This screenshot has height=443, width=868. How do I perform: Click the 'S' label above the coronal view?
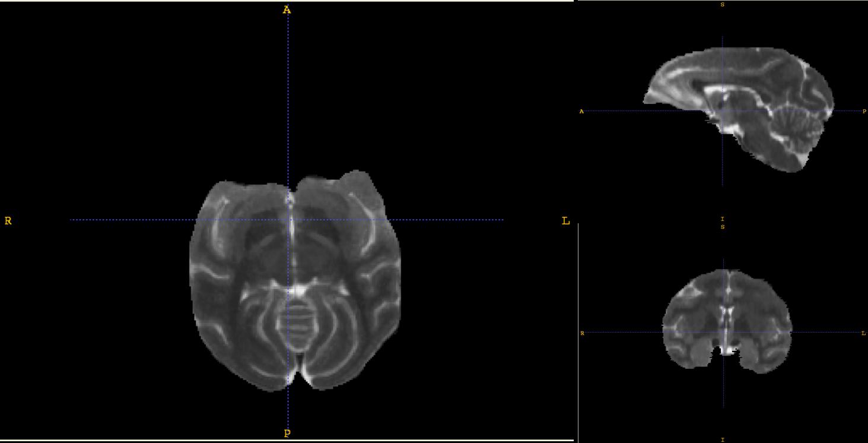(x=722, y=227)
